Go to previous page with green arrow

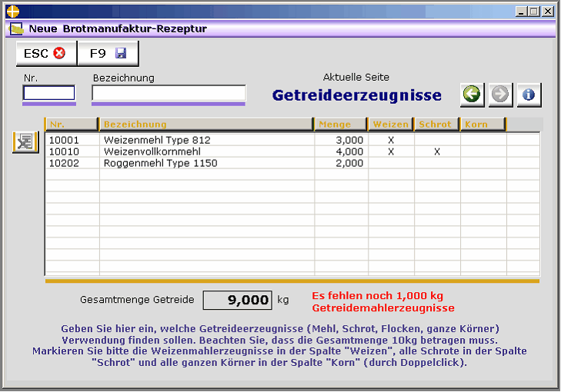coord(472,95)
